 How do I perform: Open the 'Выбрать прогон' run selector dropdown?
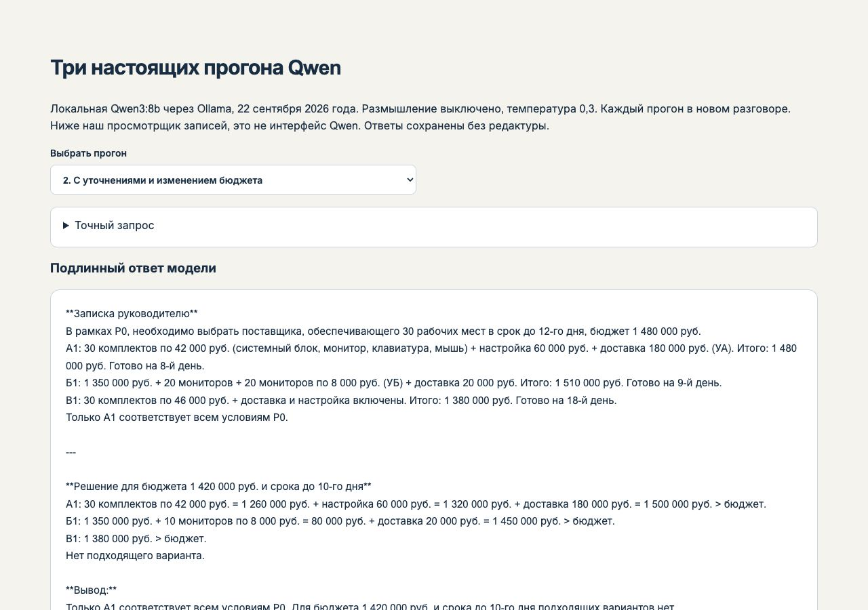[233, 180]
